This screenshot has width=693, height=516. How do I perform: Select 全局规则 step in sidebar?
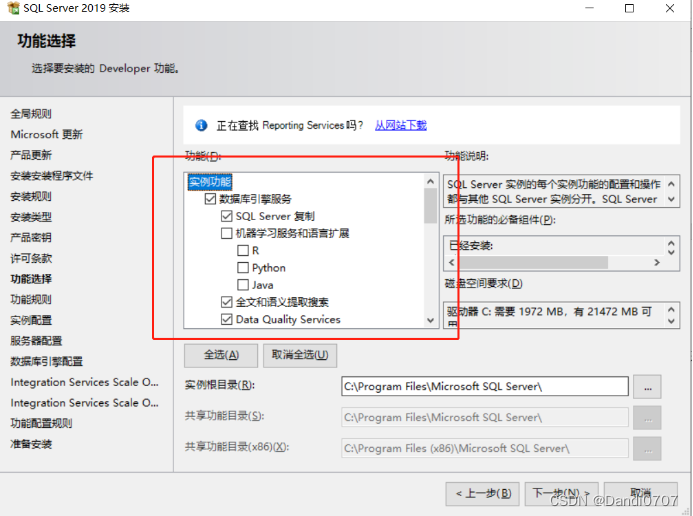point(31,114)
